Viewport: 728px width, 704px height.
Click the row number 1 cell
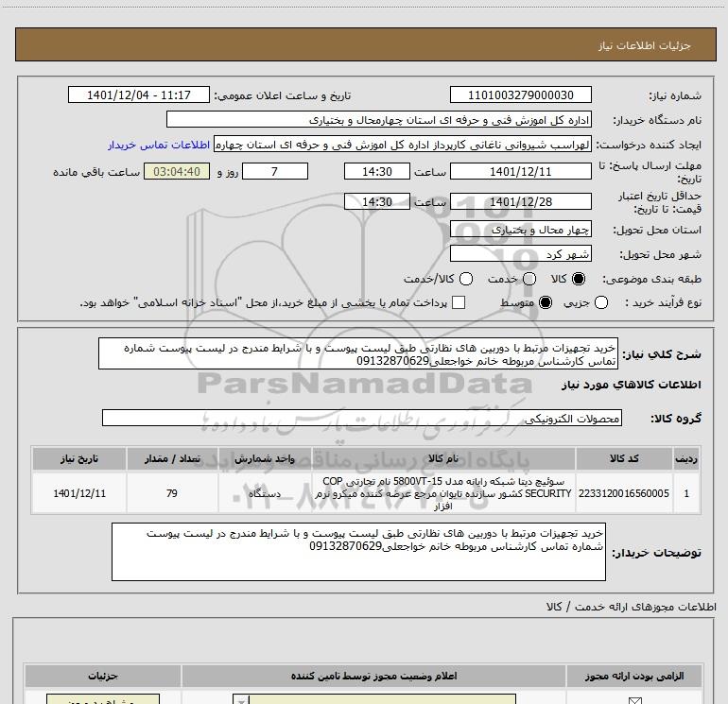[x=686, y=493]
